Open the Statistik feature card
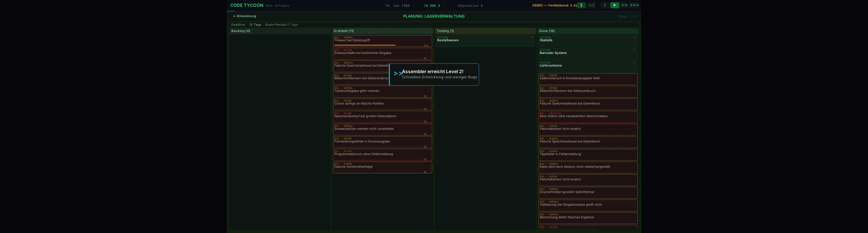Image resolution: width=868 pixels, height=233 pixels. 588,41
